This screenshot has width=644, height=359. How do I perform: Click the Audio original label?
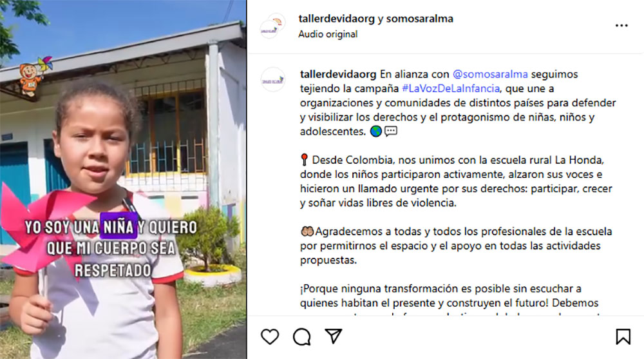[328, 34]
